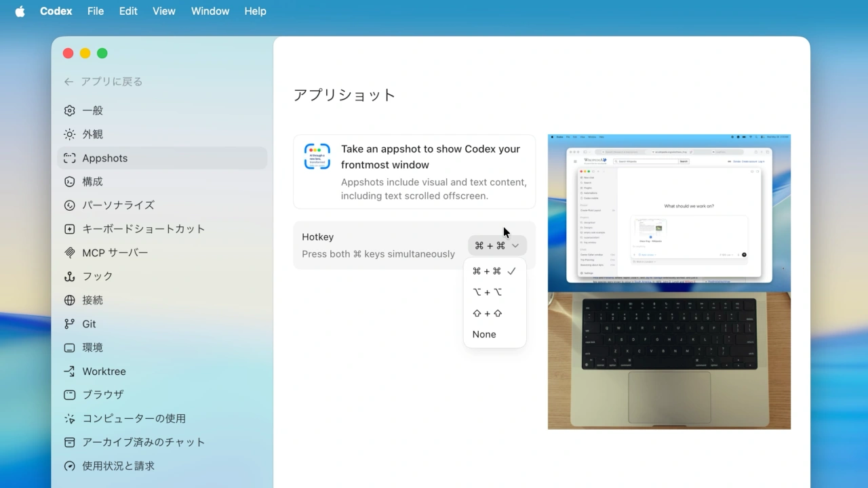The image size is (868, 488).
Task: Choose None in the hotkey menu
Action: [x=494, y=334]
